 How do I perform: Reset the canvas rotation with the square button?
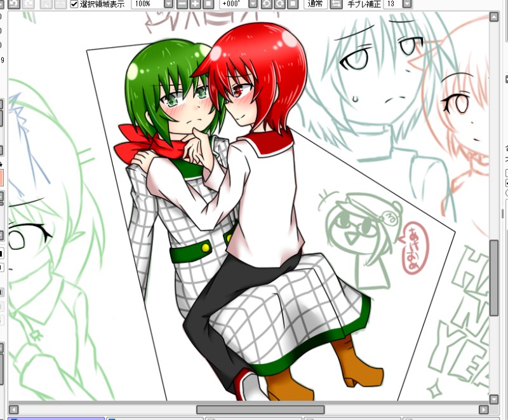click(293, 4)
